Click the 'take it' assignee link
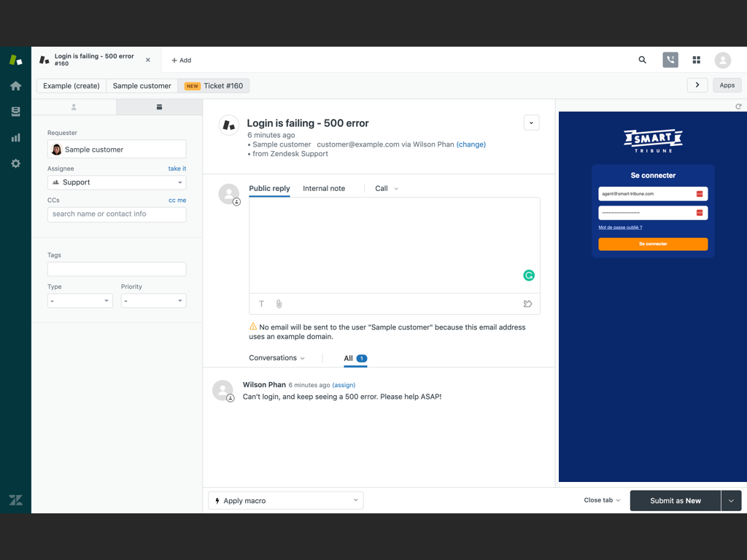The height and width of the screenshot is (560, 747). (177, 168)
